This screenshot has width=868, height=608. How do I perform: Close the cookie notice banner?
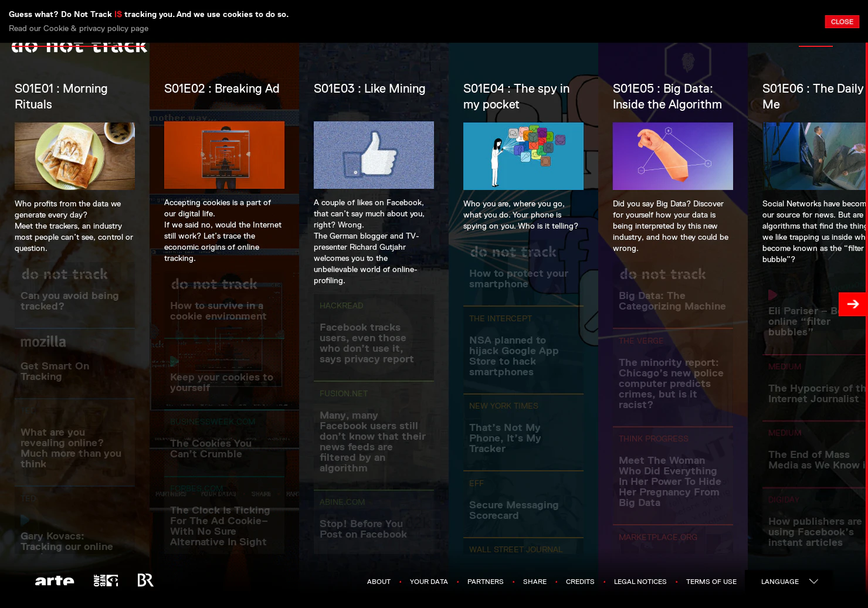click(842, 22)
